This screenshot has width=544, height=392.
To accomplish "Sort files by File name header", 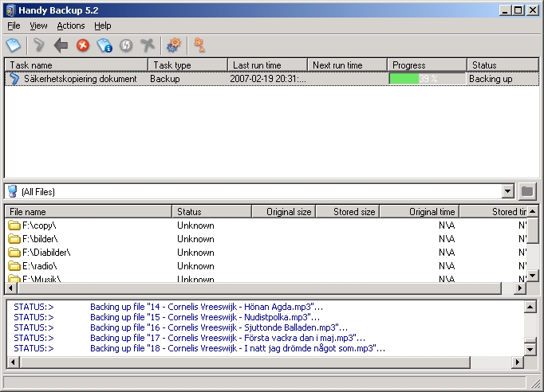I will [89, 212].
